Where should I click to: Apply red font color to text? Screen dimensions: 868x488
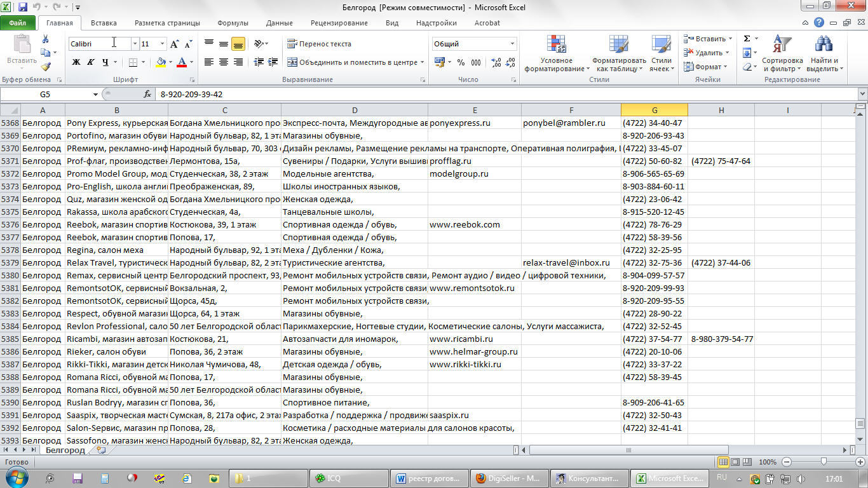[182, 62]
